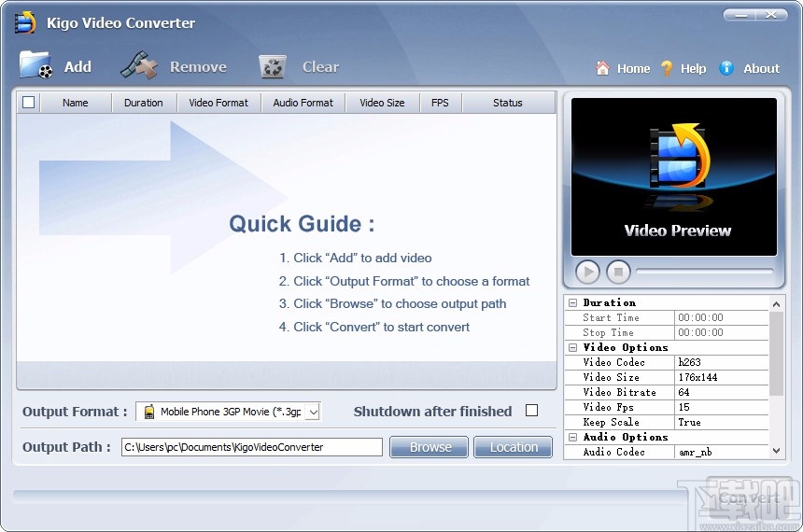Click the Status column header

click(508, 103)
